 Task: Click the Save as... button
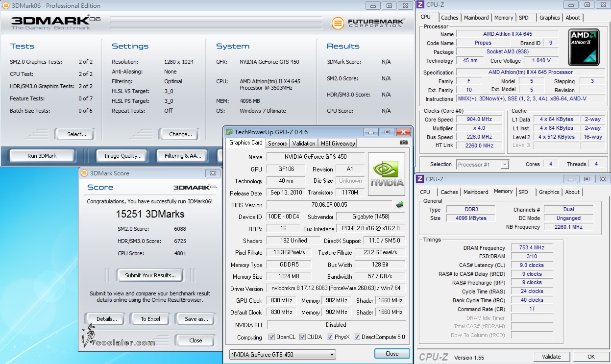[196, 319]
